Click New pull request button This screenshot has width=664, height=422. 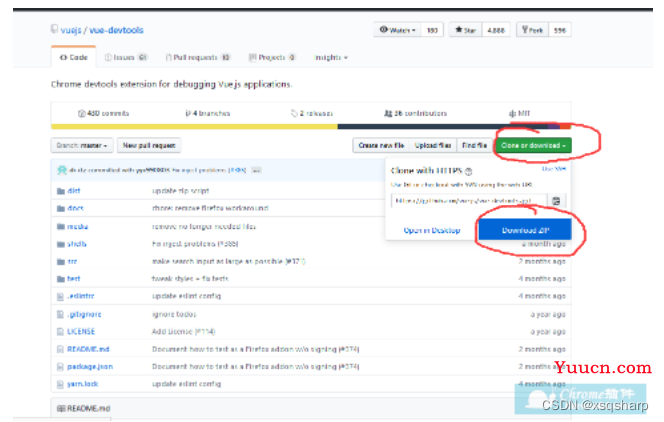pyautogui.click(x=149, y=146)
